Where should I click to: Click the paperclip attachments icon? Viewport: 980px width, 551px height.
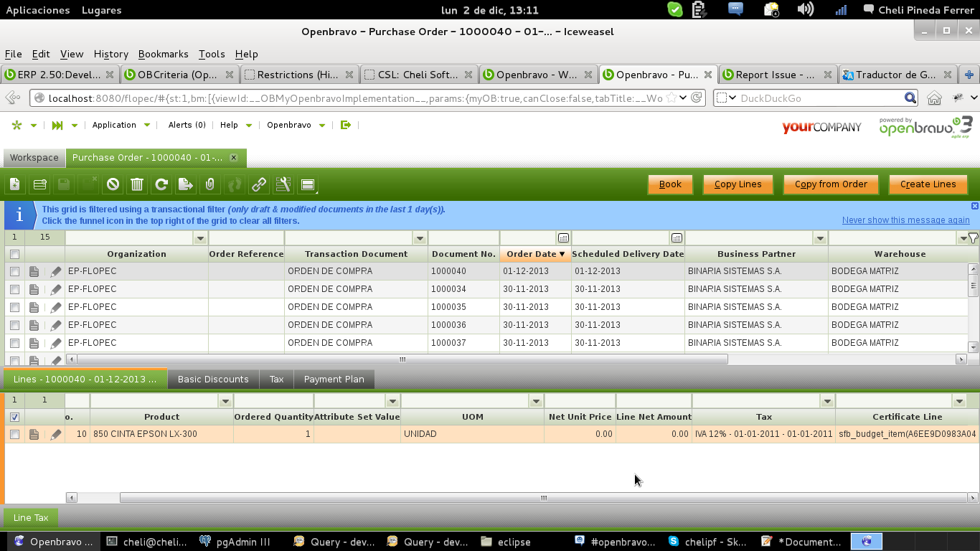click(x=209, y=184)
